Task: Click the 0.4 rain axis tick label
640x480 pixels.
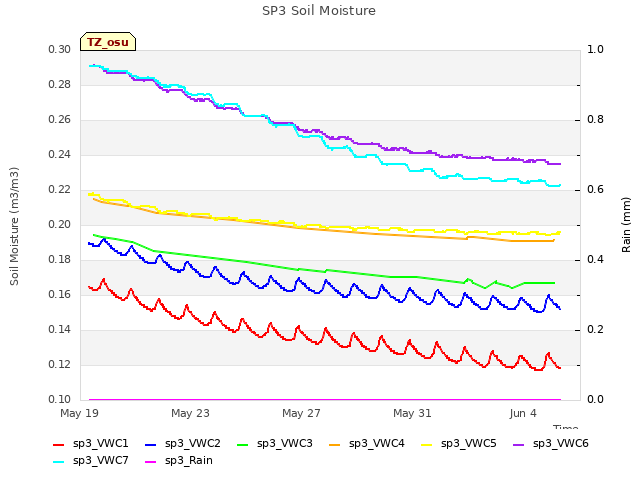Action: [x=596, y=260]
